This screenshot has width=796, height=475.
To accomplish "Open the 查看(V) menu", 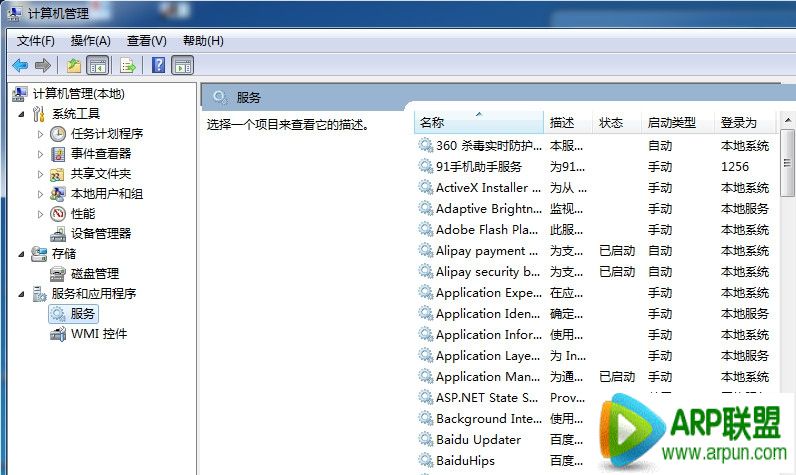I will point(147,41).
